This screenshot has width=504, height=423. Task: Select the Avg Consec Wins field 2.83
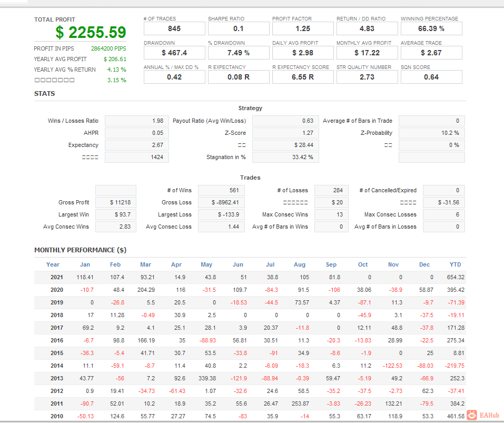pyautogui.click(x=116, y=227)
